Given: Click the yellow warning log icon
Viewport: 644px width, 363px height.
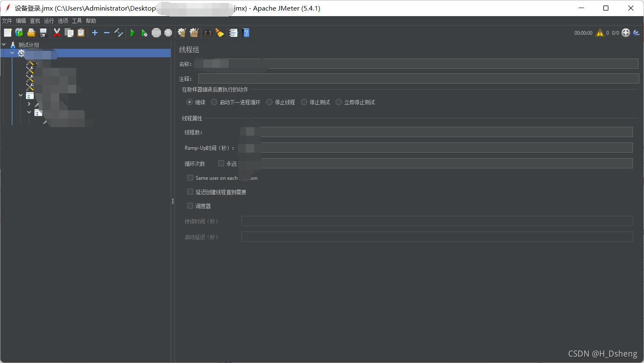Looking at the screenshot, I should click(600, 33).
